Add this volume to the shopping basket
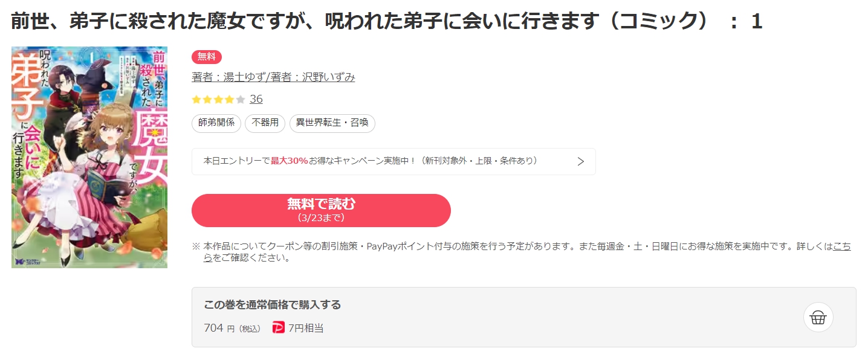Screen dimensions: 868x354 818,317
